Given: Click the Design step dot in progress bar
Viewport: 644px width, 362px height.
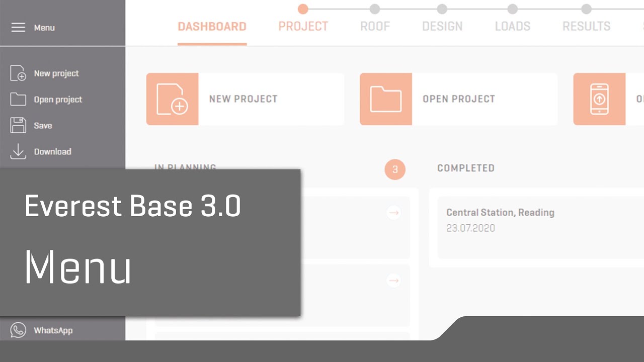Looking at the screenshot, I should [442, 9].
